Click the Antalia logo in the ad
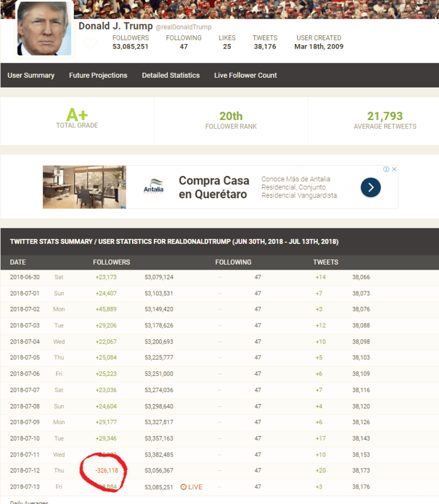 point(153,187)
